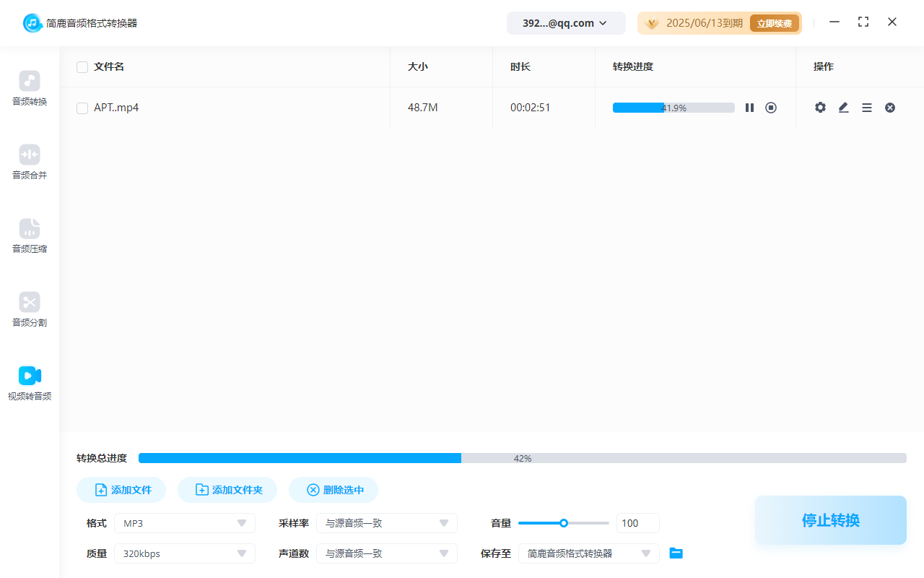This screenshot has height=578, width=924.
Task: Open the 音频压缩 feature
Action: [29, 236]
